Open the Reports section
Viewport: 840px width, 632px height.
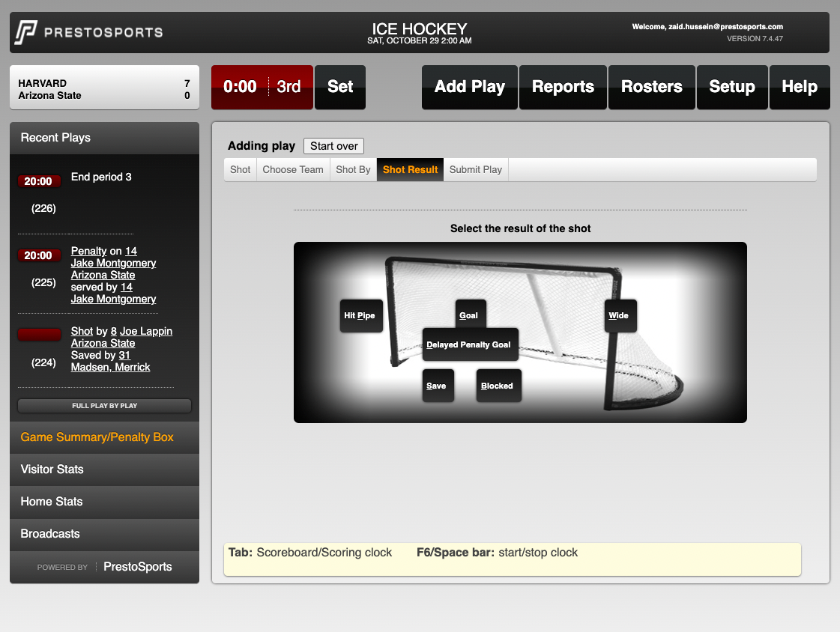(x=563, y=87)
